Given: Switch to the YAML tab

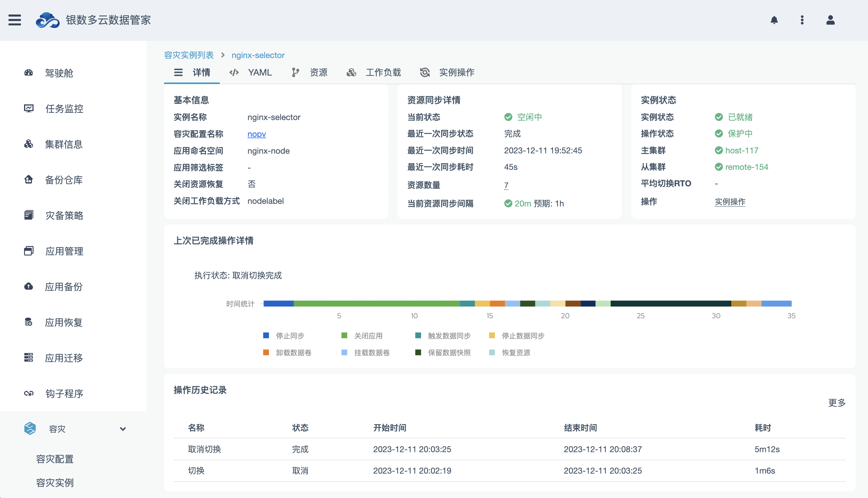Looking at the screenshot, I should 250,73.
